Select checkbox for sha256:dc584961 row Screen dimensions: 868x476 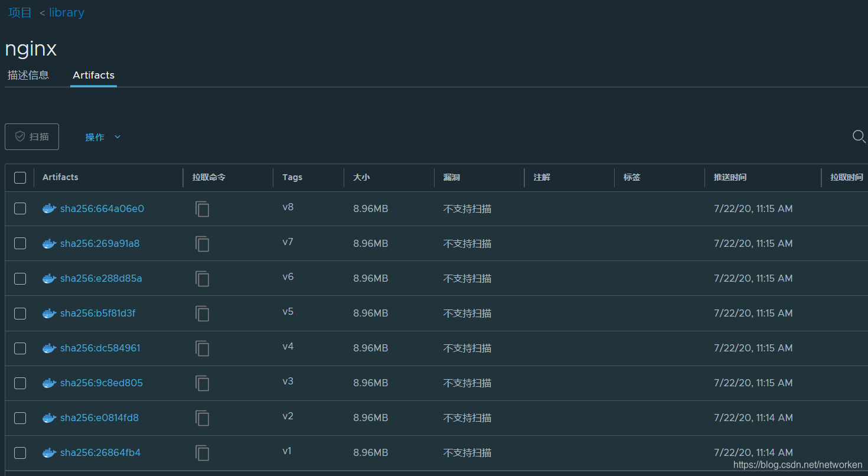20,348
